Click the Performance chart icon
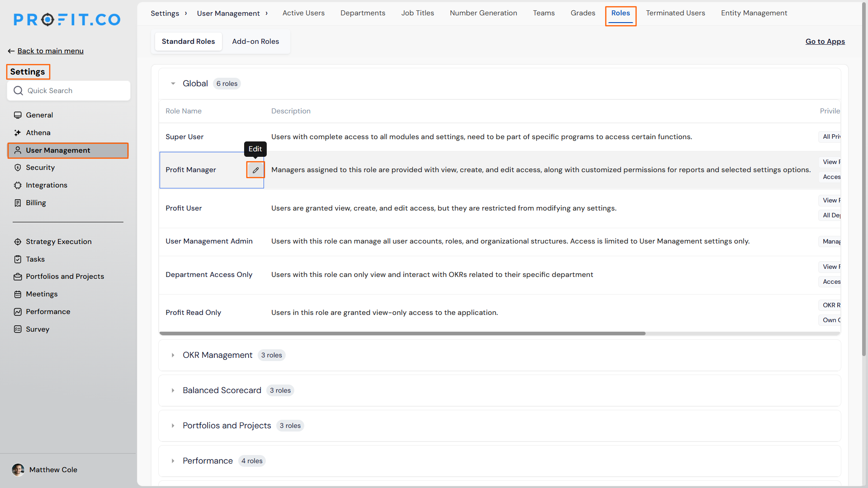 pos(18,312)
